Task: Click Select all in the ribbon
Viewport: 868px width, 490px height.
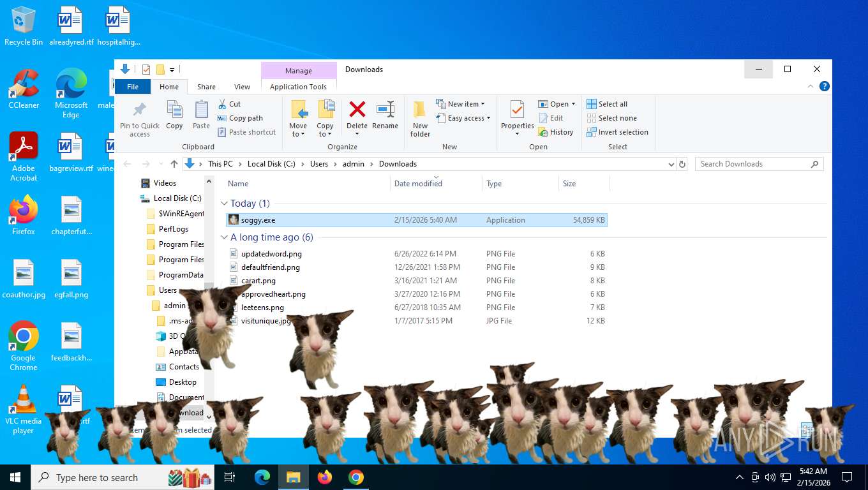Action: point(607,104)
